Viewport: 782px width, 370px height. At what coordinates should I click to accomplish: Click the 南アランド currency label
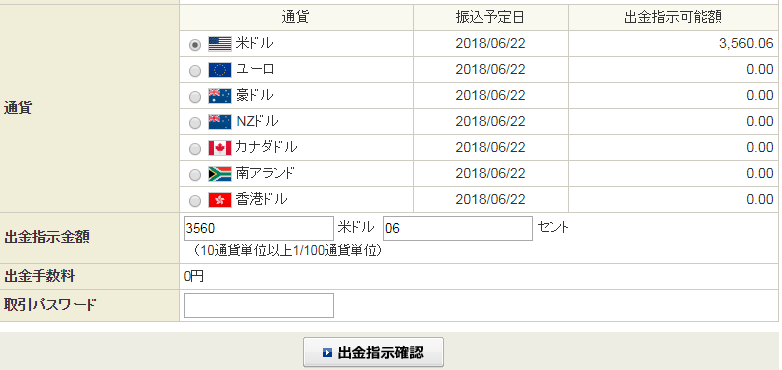(265, 173)
